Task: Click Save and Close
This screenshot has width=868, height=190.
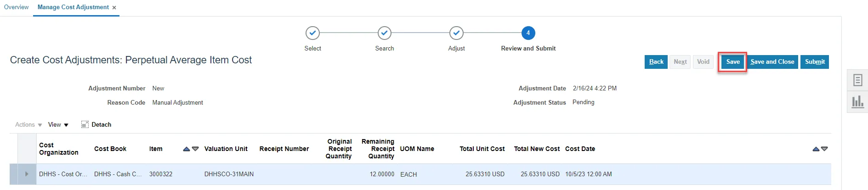Action: 772,62
